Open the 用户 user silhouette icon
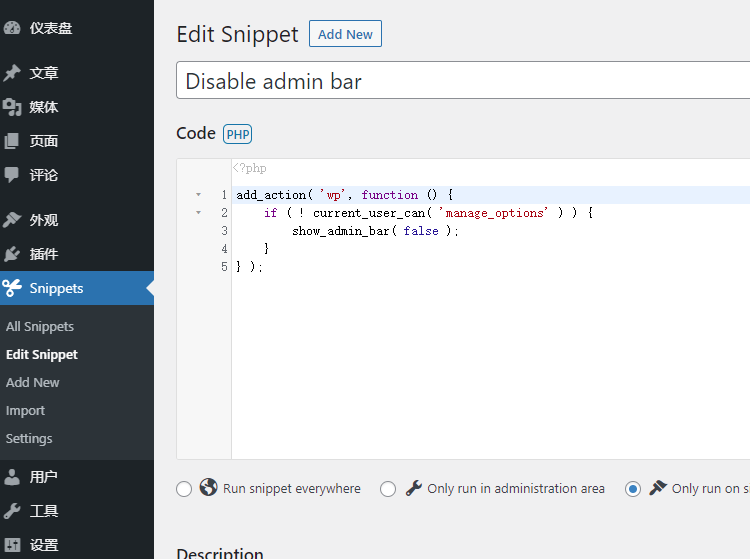Image resolution: width=750 pixels, height=559 pixels. [12, 476]
